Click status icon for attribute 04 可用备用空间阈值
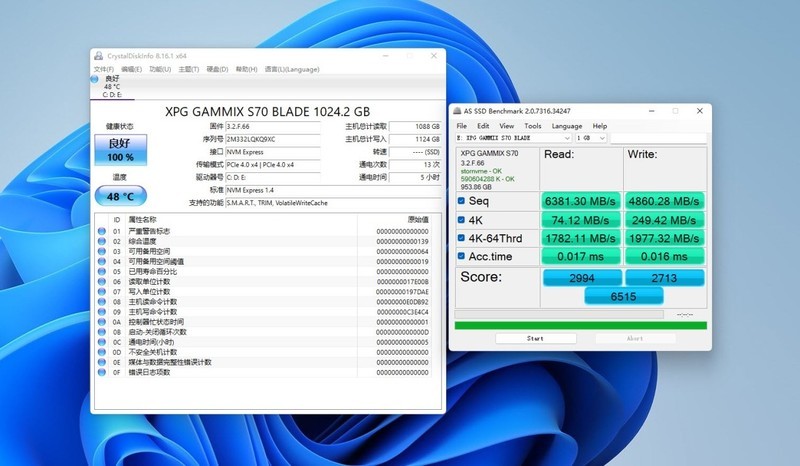 pos(102,261)
